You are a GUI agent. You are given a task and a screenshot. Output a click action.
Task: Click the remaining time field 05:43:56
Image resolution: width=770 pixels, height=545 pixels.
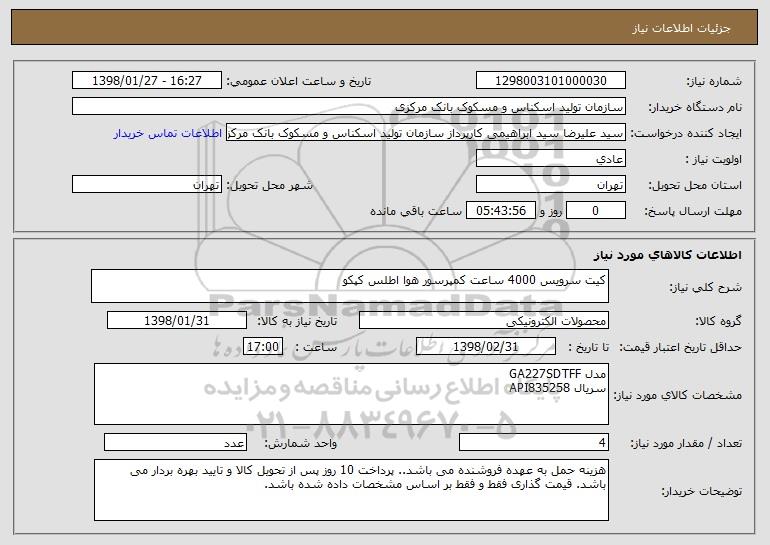coord(500,211)
